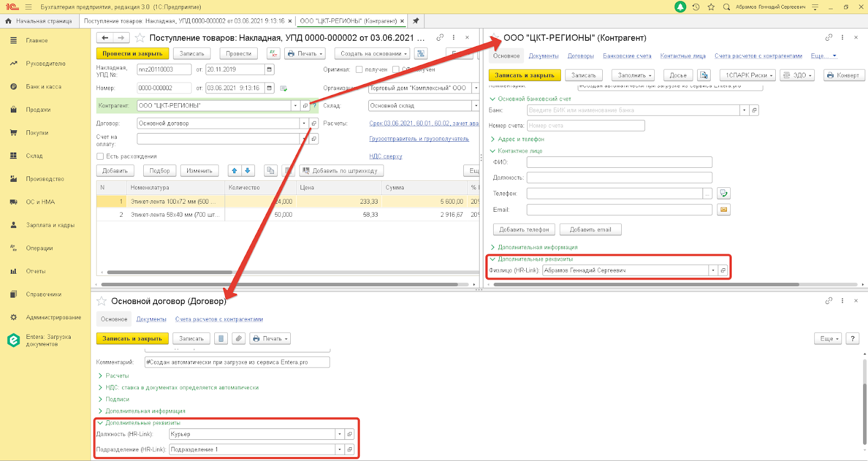The height and width of the screenshot is (461, 868).
Task: Click horizontal scrollbar under goods table
Action: (x=170, y=273)
